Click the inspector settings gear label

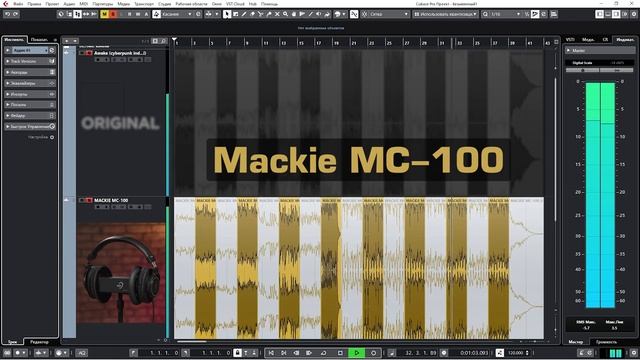[x=40, y=138]
